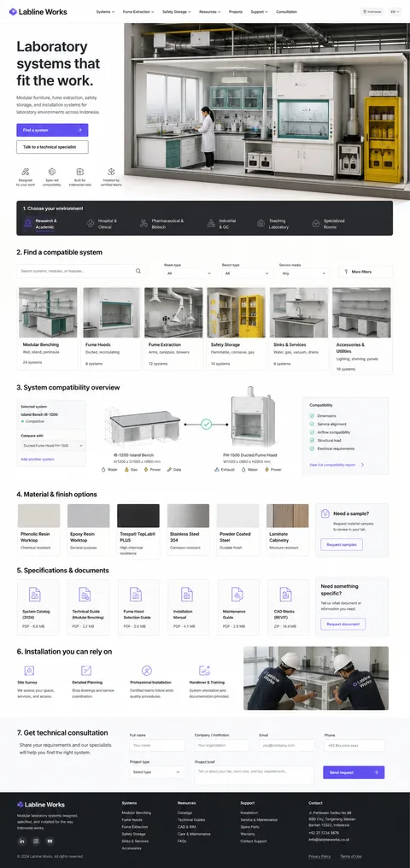The width and height of the screenshot is (410, 868).
Task: Click the 'Built for Indonesian labs' feature icon
Action: point(80,172)
